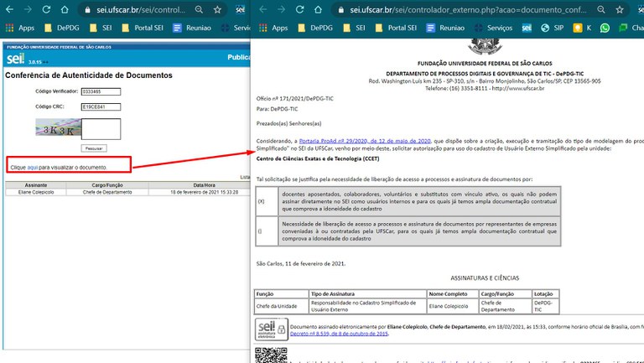Click the Pesquisar button
Screen dimensions: 644x363
pyautogui.click(x=94, y=148)
